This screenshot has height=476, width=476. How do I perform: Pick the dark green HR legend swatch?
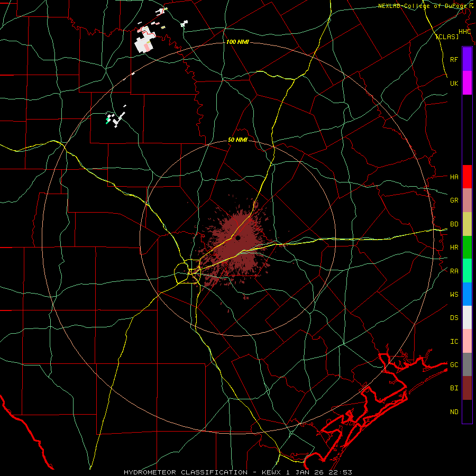(467, 248)
